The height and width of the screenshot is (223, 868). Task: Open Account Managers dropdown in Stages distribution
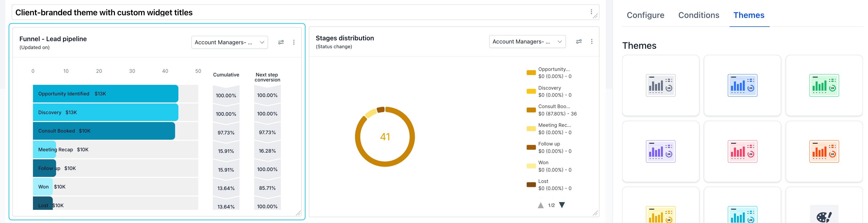527,42
